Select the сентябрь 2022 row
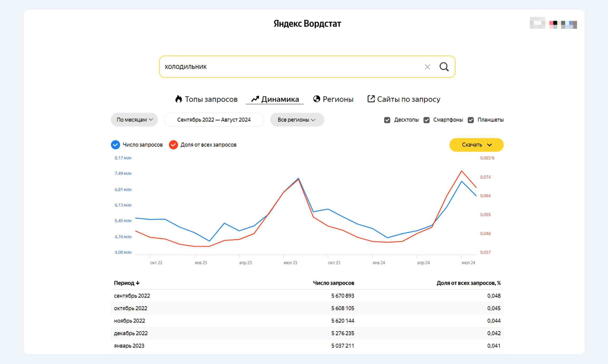The height and width of the screenshot is (364, 608). [x=307, y=296]
